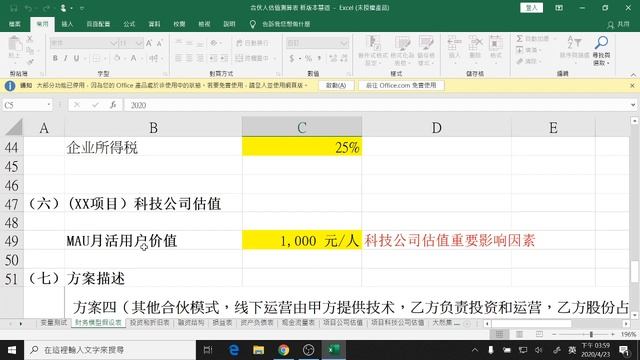Open Chrome from the taskbar
The height and width of the screenshot is (360, 640).
[x=283, y=350]
